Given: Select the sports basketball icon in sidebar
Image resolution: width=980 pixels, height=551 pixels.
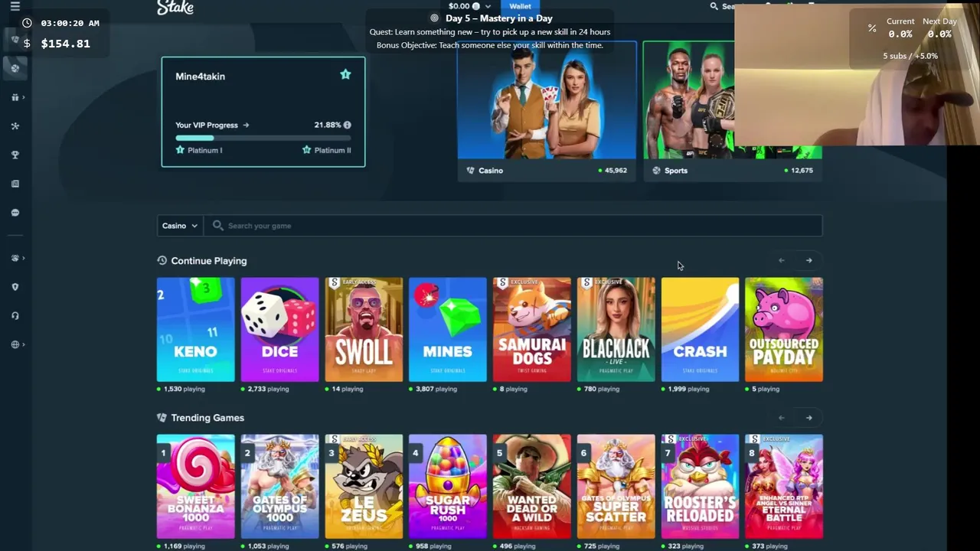Looking at the screenshot, I should 15,68.
